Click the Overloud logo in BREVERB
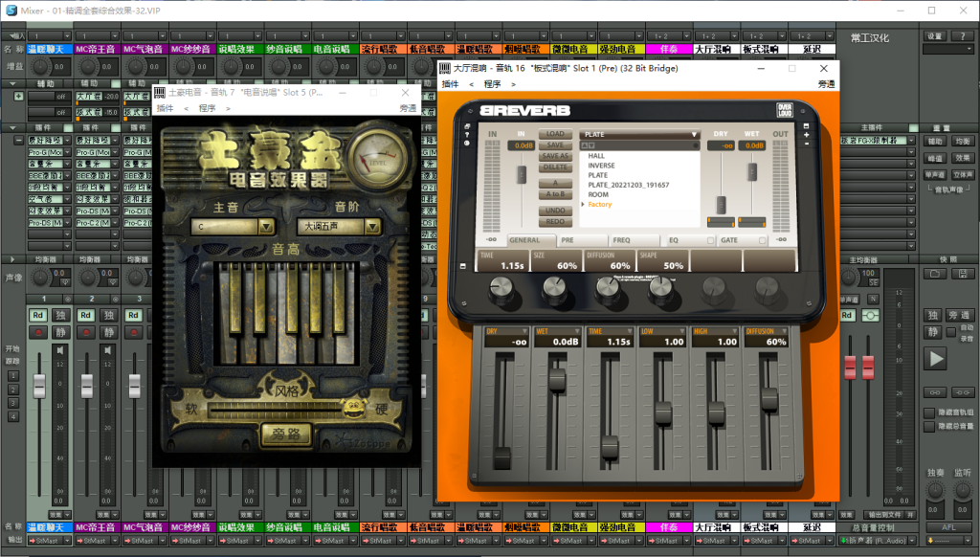 [787, 110]
